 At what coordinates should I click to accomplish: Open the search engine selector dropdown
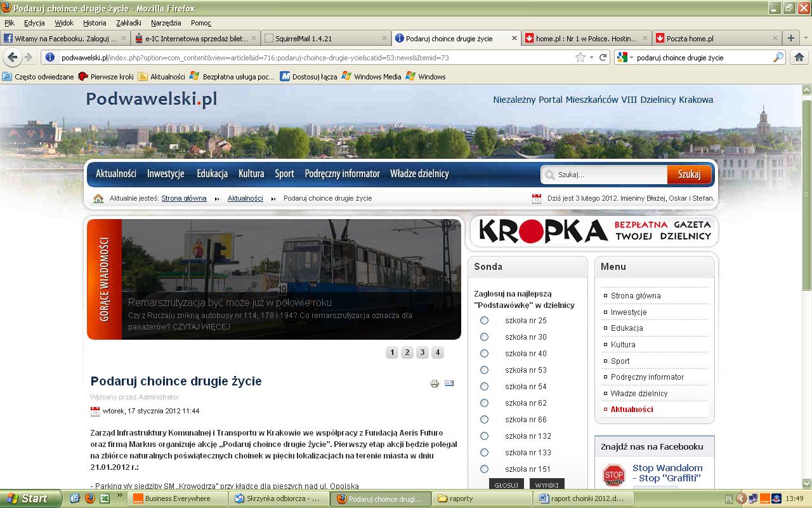(x=623, y=57)
